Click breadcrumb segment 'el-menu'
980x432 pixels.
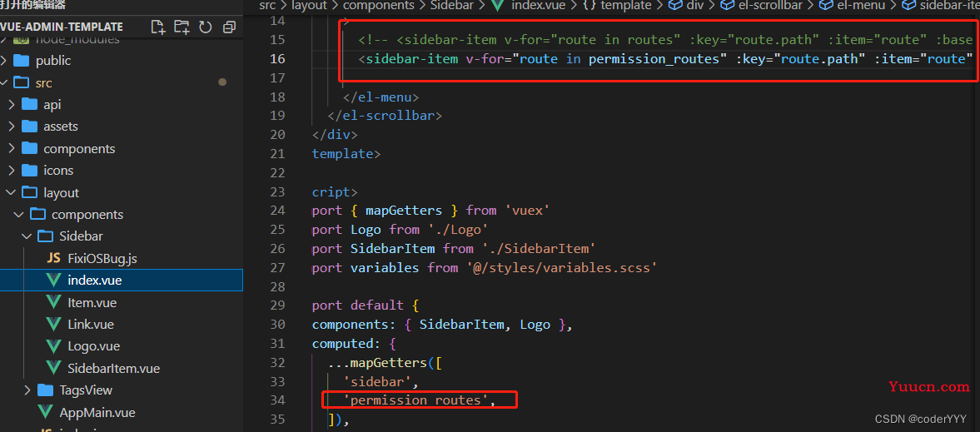[861, 5]
